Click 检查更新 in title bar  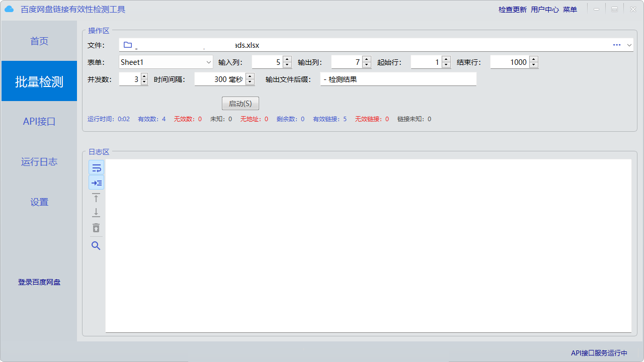(513, 10)
